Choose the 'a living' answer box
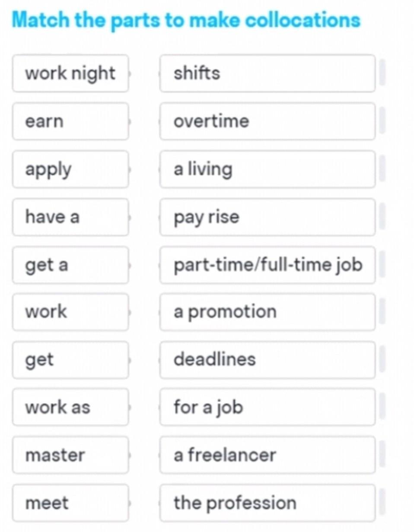Image resolution: width=414 pixels, height=532 pixels. click(267, 169)
